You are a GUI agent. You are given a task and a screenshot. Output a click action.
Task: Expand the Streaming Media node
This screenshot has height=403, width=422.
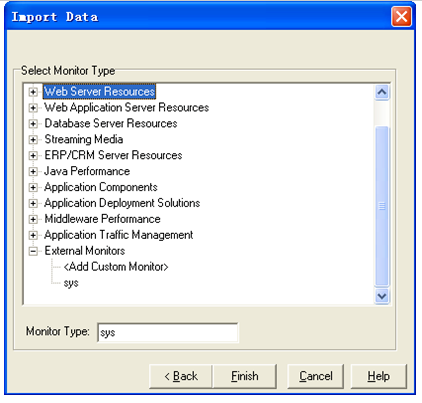[x=33, y=139]
